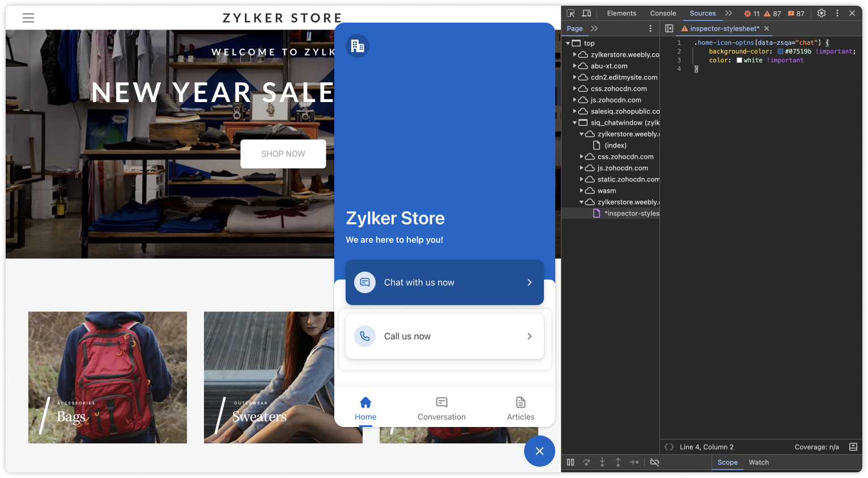Click the warnings count triangle showing 87
The width and height of the screenshot is (868, 478).
pyautogui.click(x=772, y=14)
